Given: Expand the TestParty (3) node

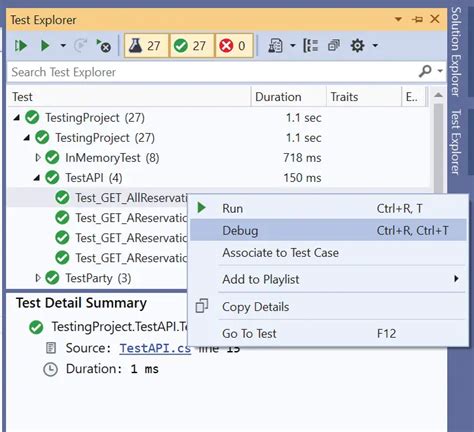Looking at the screenshot, I should tap(38, 278).
